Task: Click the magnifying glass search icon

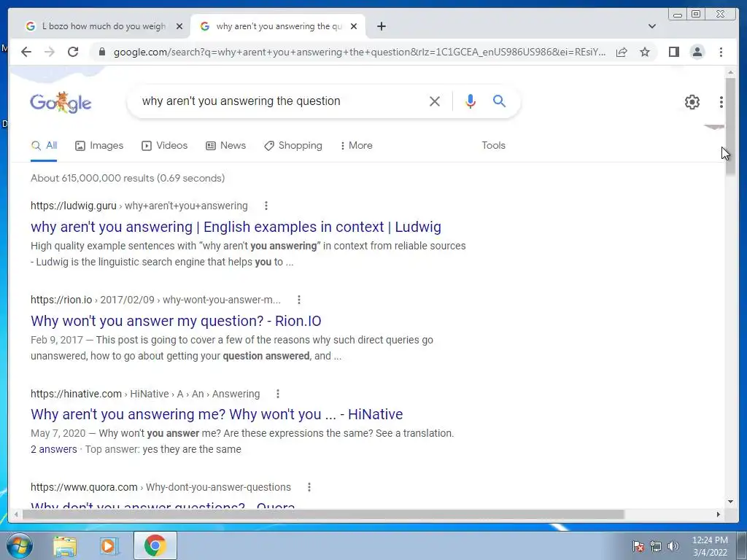Action: [499, 101]
